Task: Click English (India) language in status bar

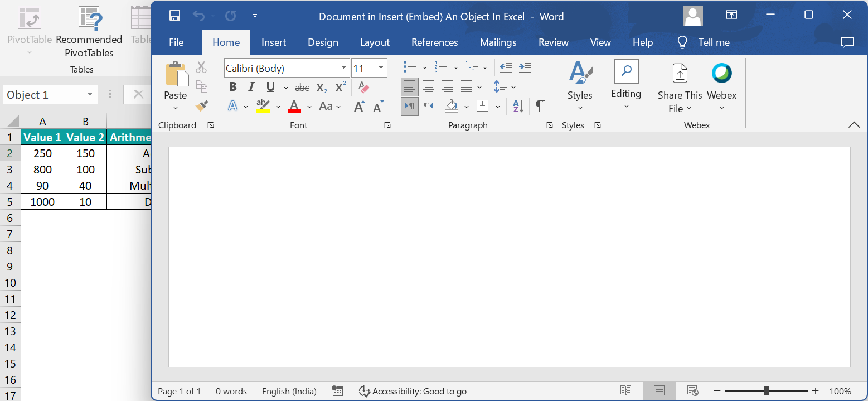Action: tap(289, 391)
